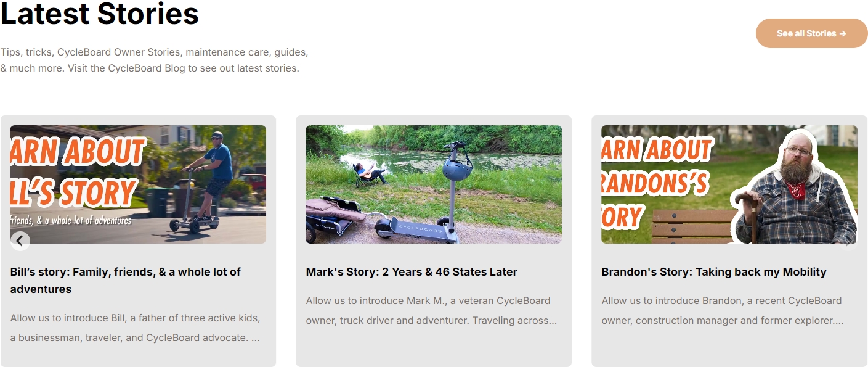Screen dimensions: 868x367
Task: Click the excerpt introducing Brandon, construction manager
Action: coord(723,311)
